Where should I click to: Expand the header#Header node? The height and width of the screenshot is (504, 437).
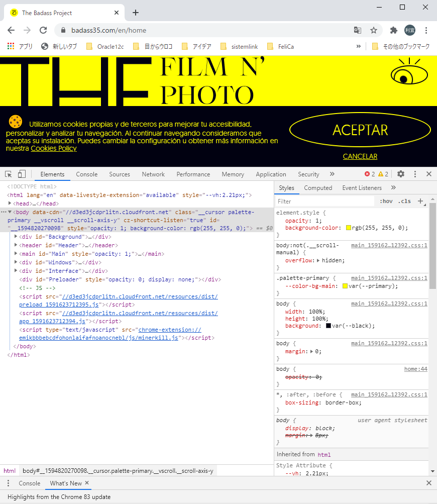[16, 245]
